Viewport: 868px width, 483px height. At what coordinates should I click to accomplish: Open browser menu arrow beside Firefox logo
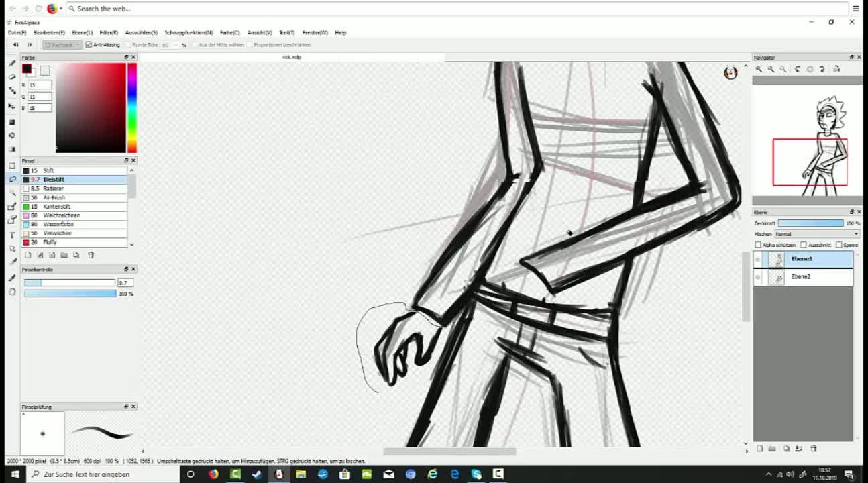pyautogui.click(x=61, y=9)
